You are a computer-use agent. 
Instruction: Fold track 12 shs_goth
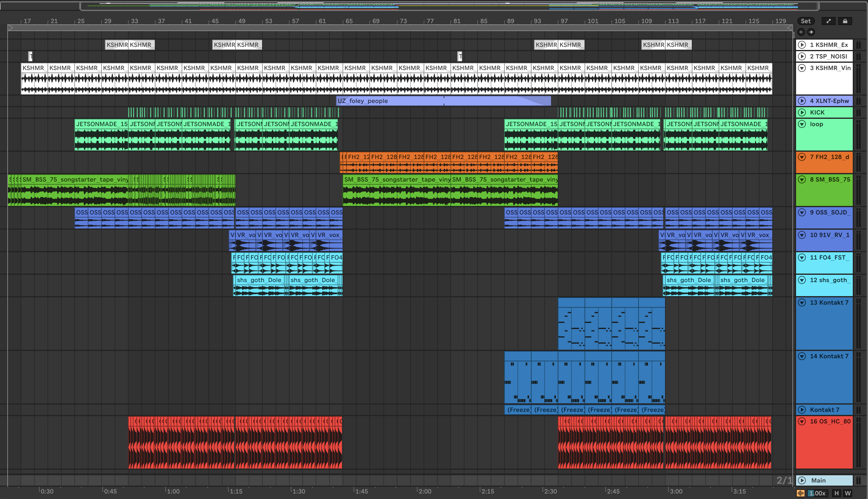click(802, 280)
